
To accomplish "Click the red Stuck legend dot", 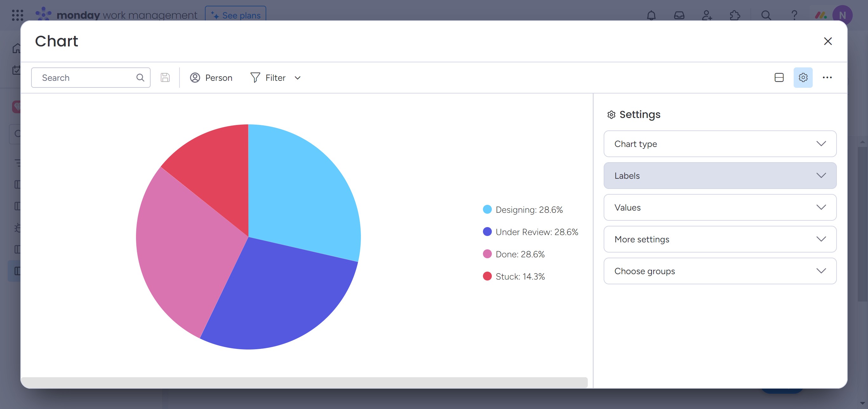I will 487,276.
